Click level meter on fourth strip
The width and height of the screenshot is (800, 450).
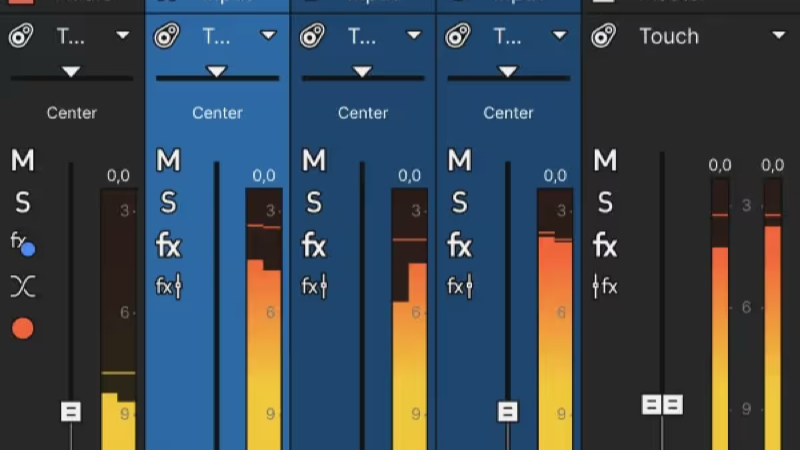pyautogui.click(x=555, y=319)
